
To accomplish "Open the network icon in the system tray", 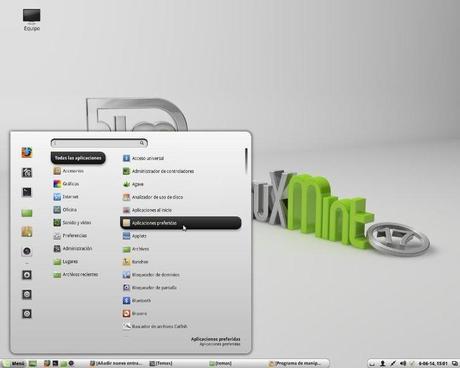I will [x=393, y=363].
